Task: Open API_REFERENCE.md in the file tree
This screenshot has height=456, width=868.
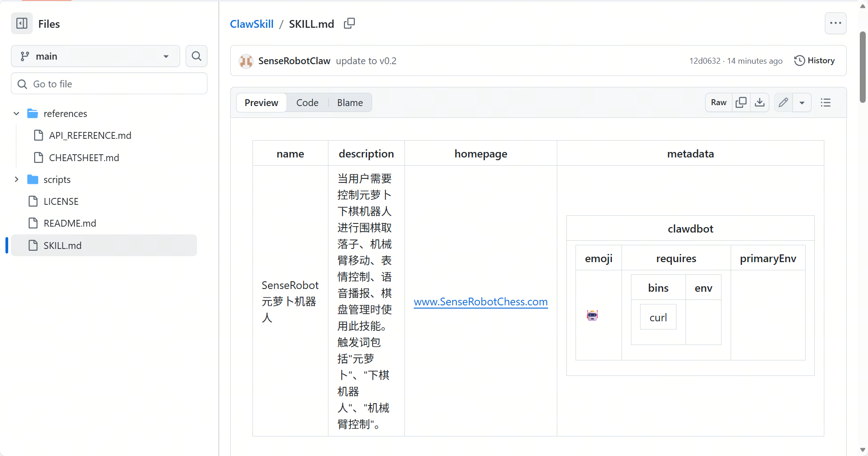Action: (x=90, y=135)
